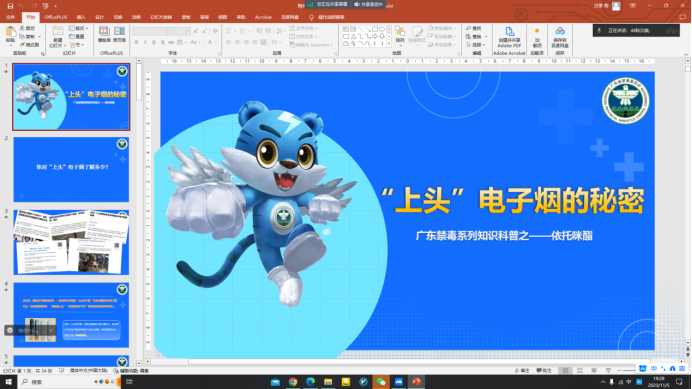
Task: Save the presentation with the quick-access save icon
Action: [10, 6]
